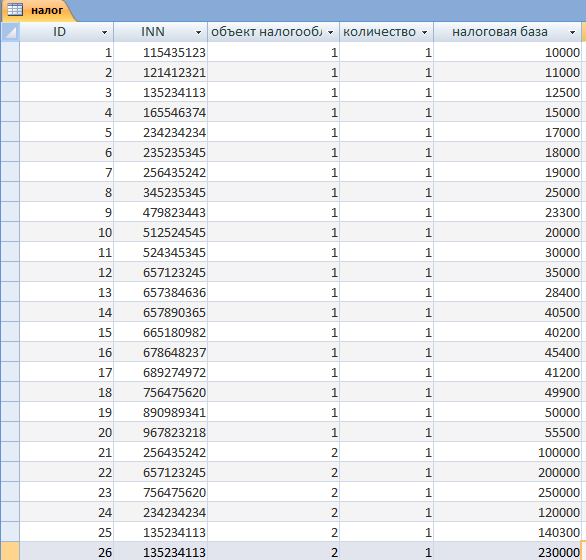Open the количество column dropdown arrow
This screenshot has height=560, width=586.
click(424, 33)
